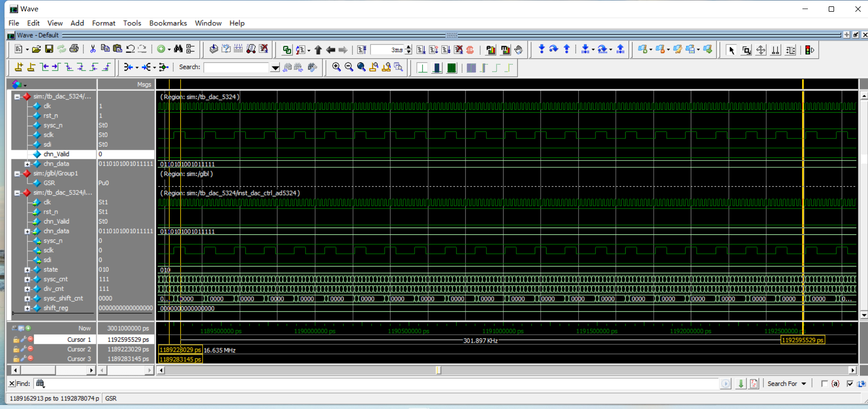This screenshot has height=409, width=868.
Task: Close the Find bar with X button
Action: [12, 384]
